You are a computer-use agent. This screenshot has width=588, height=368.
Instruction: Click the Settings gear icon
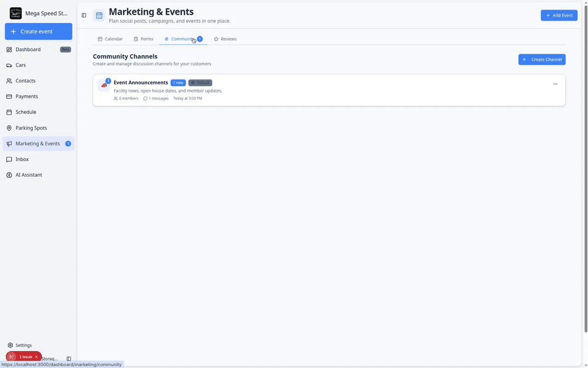[10, 345]
